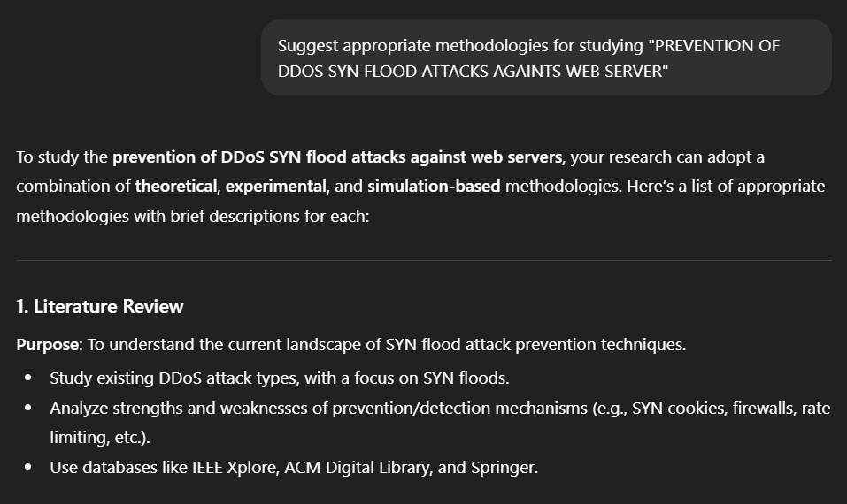This screenshot has width=847, height=504.
Task: Click the user prompt message bubble
Action: click(x=546, y=57)
